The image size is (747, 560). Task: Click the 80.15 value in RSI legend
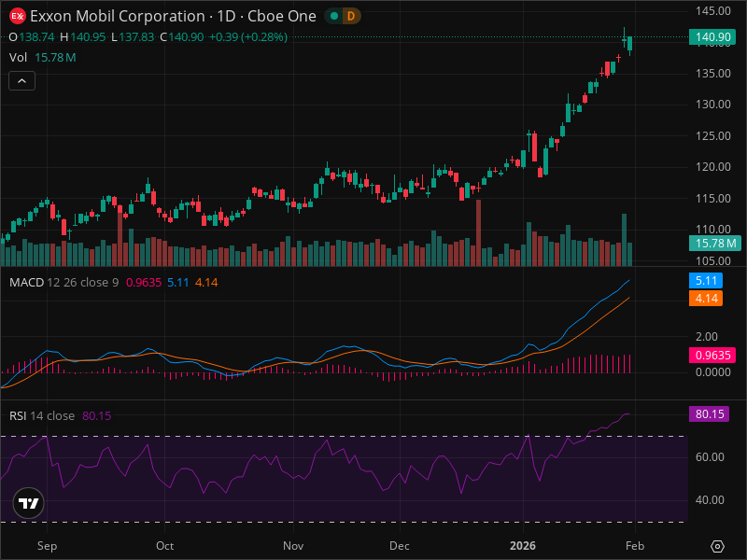[97, 415]
